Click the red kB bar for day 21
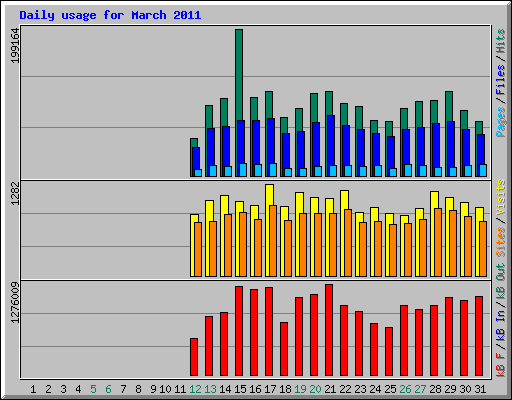The height and width of the screenshot is (400, 512). 329,330
